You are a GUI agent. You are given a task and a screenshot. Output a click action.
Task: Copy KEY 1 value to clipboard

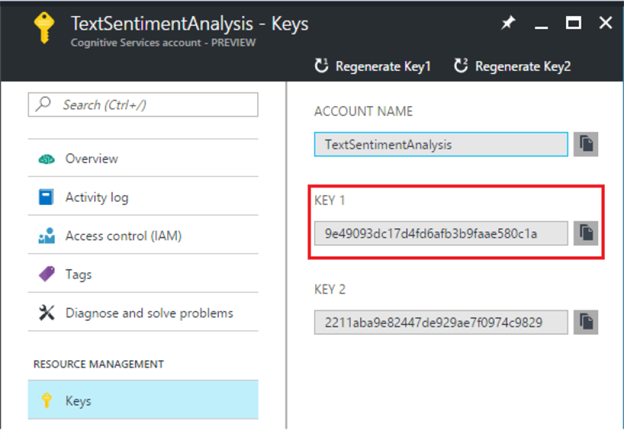(585, 233)
